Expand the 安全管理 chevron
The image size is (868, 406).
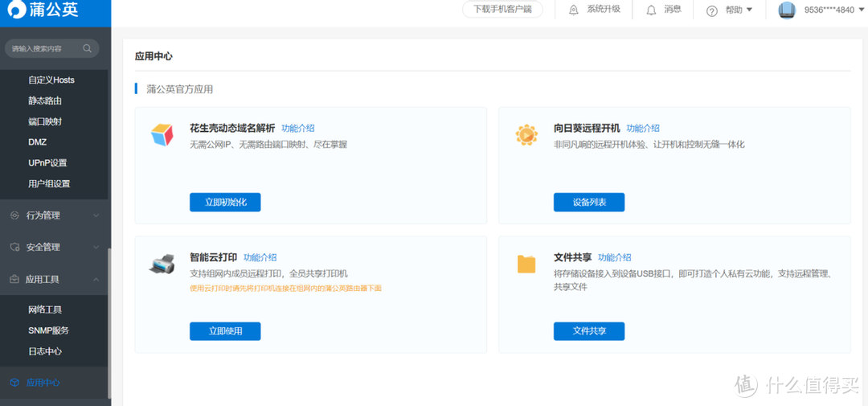tap(96, 247)
